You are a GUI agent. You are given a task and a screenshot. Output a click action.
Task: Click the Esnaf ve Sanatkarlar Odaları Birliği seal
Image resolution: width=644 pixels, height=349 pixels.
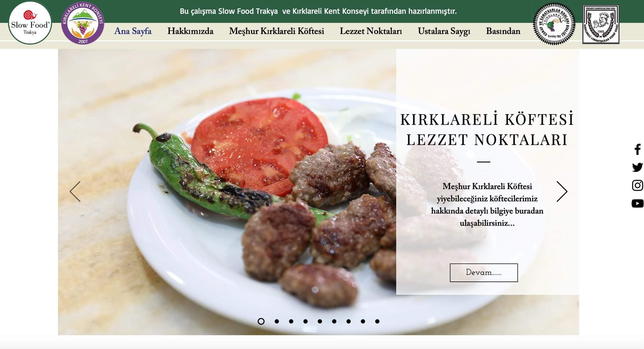point(554,24)
